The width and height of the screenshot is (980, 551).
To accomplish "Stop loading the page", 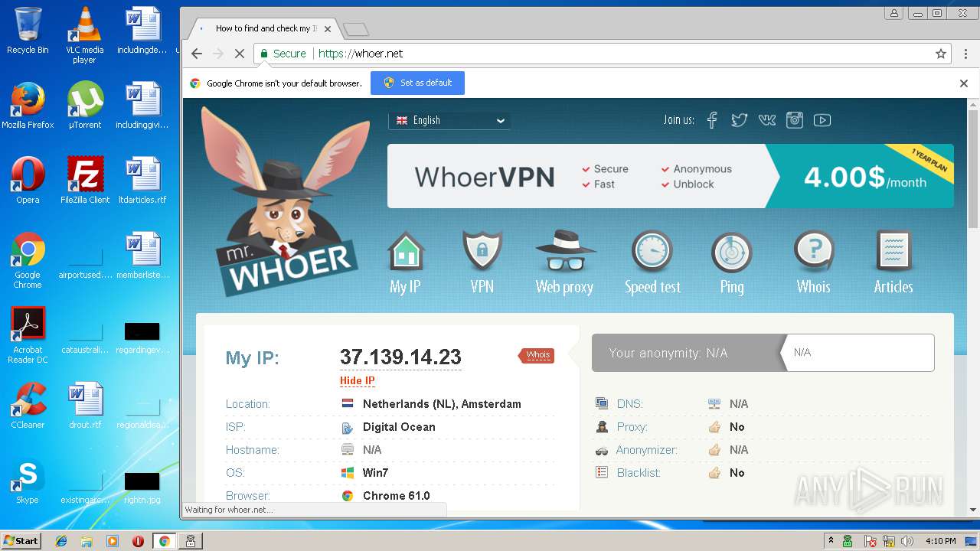I will click(x=239, y=54).
